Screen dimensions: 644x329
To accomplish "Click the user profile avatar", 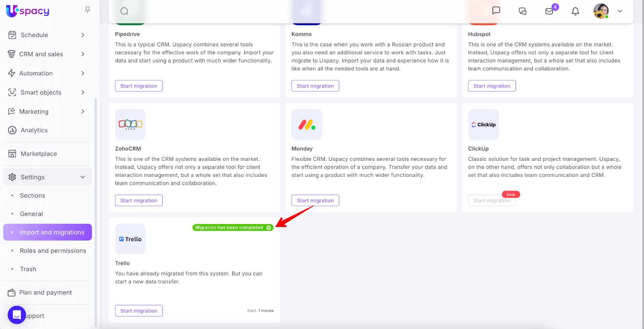I will pyautogui.click(x=601, y=11).
